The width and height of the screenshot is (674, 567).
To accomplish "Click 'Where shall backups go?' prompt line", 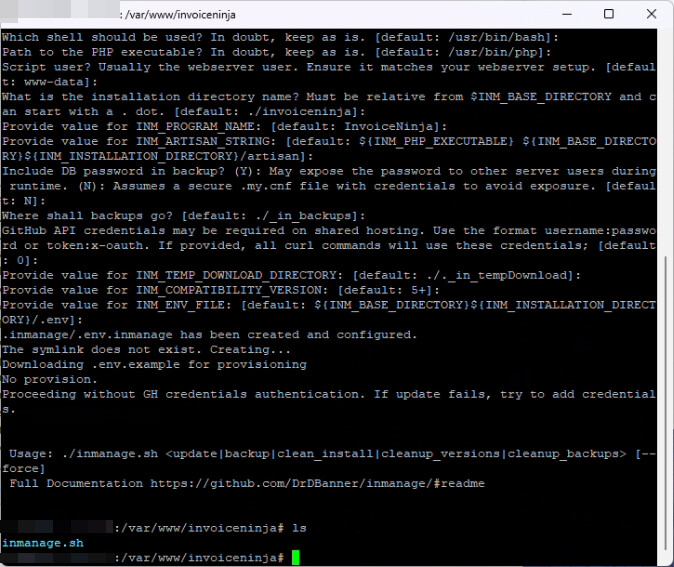I will tap(183, 216).
